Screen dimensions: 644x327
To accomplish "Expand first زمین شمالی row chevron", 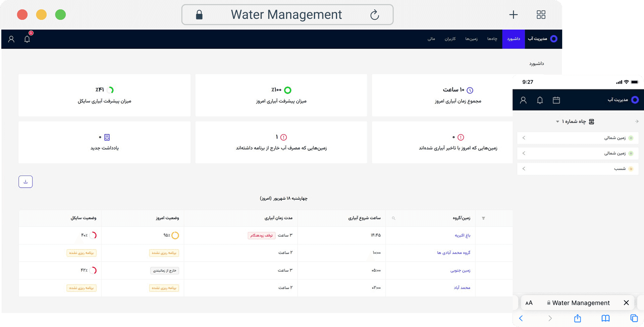I will tap(524, 138).
